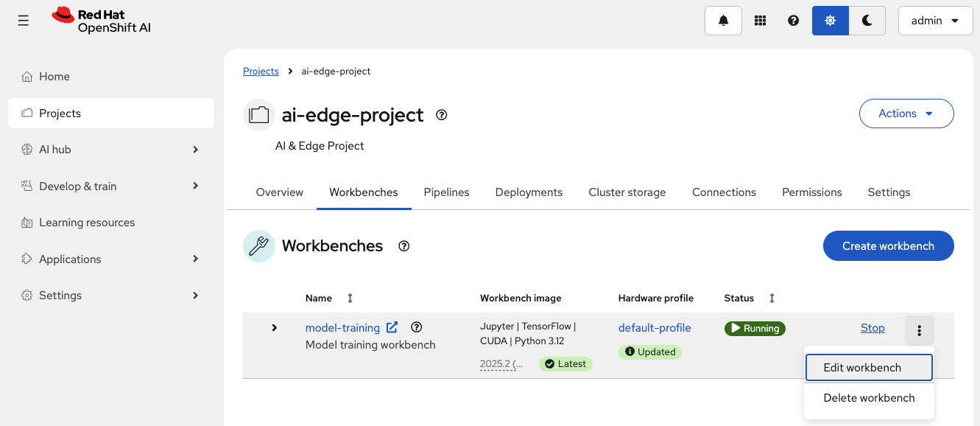Stop the model-training workbench
Image resolution: width=980 pixels, height=426 pixels.
pyautogui.click(x=873, y=328)
